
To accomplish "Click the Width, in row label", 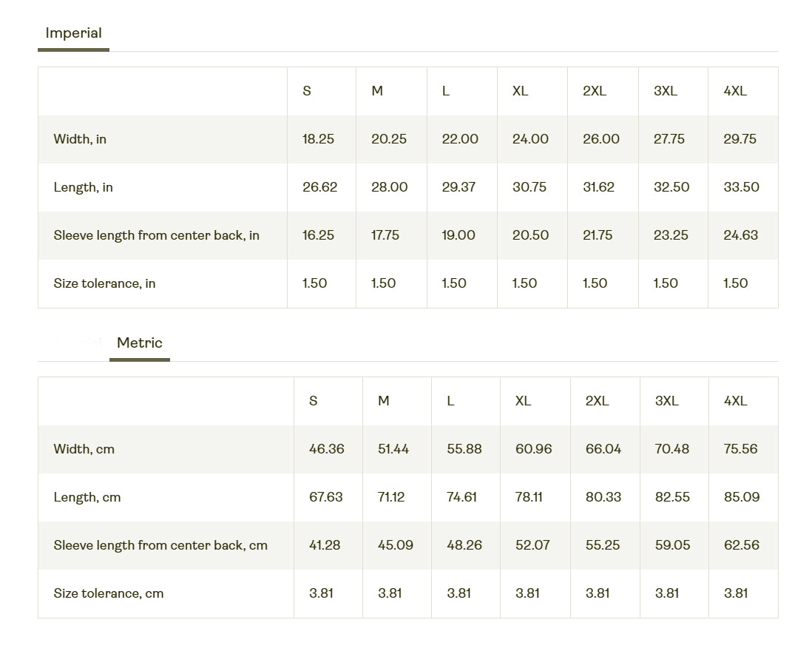I will tap(80, 139).
